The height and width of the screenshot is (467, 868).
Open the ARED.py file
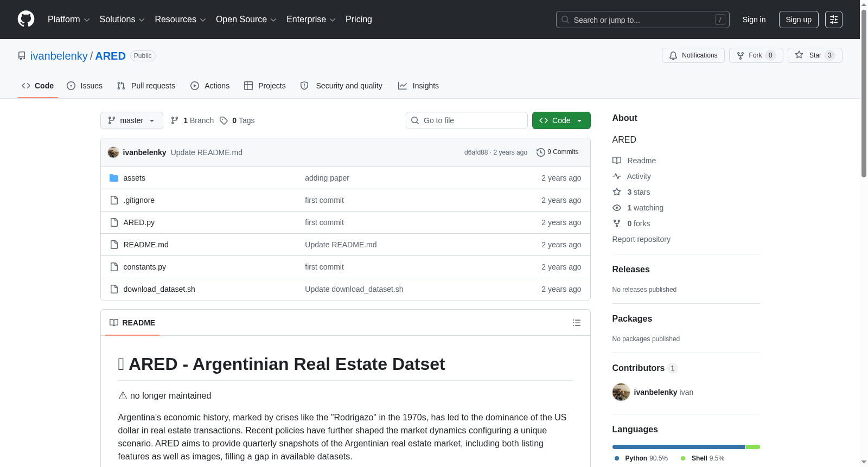point(139,222)
